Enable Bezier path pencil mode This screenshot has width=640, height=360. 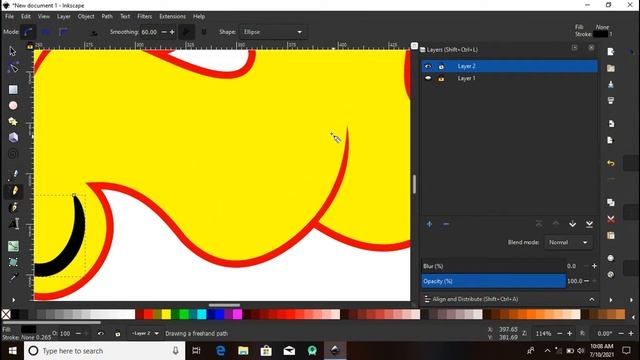(28, 32)
